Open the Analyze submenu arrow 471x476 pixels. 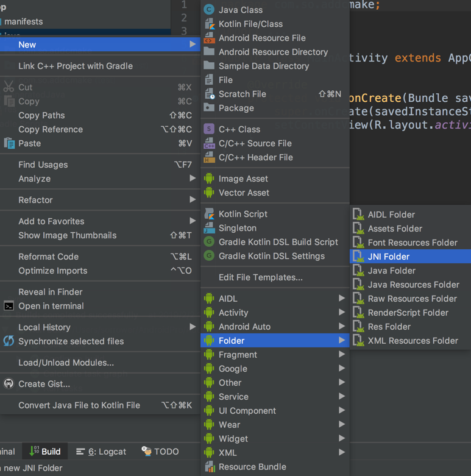pos(193,179)
